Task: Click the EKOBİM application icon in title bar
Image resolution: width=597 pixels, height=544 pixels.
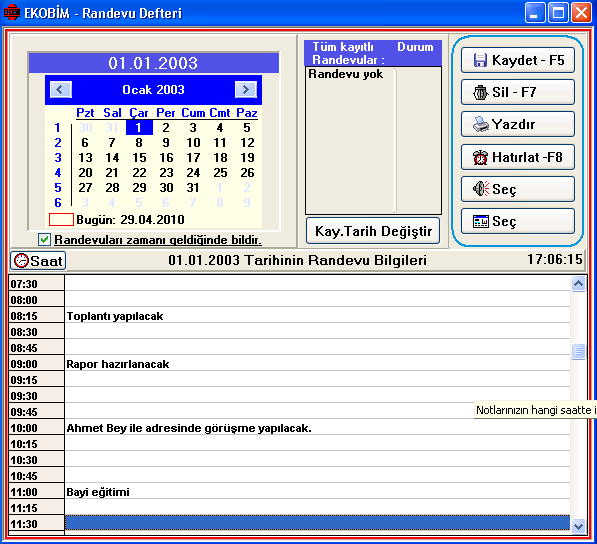Action: tap(11, 13)
